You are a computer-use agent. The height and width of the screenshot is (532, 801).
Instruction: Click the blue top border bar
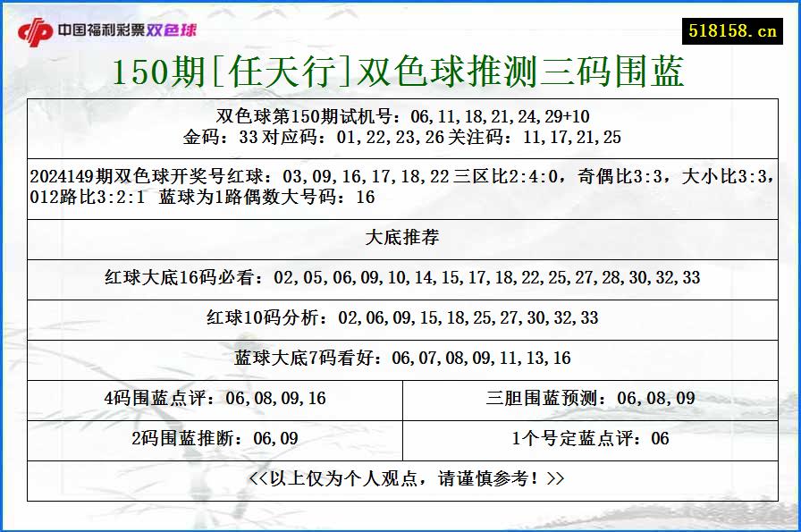400,3
